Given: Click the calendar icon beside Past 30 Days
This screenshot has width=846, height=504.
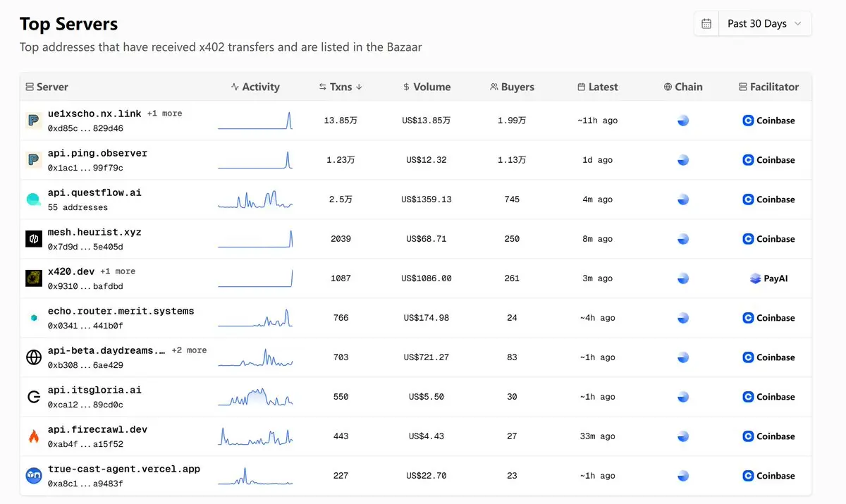Looking at the screenshot, I should [x=706, y=23].
